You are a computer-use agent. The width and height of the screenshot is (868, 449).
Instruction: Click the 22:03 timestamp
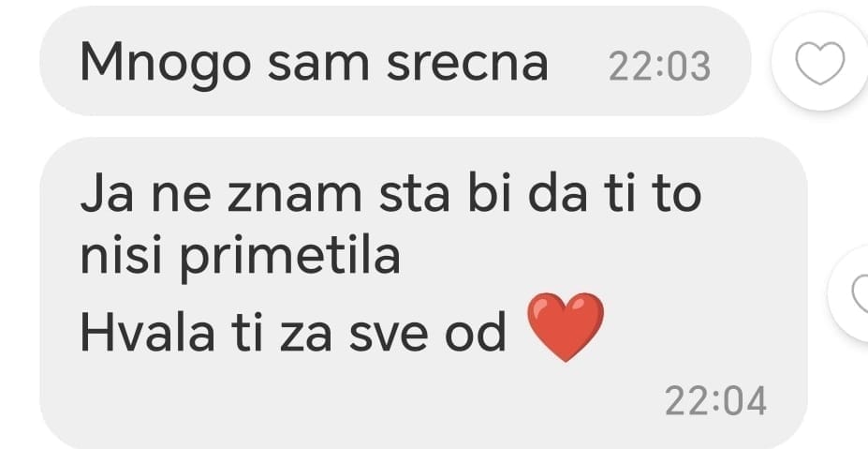pyautogui.click(x=659, y=67)
